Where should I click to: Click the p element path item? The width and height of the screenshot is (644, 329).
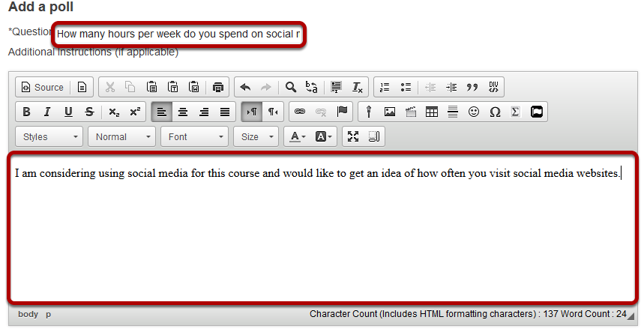48,314
